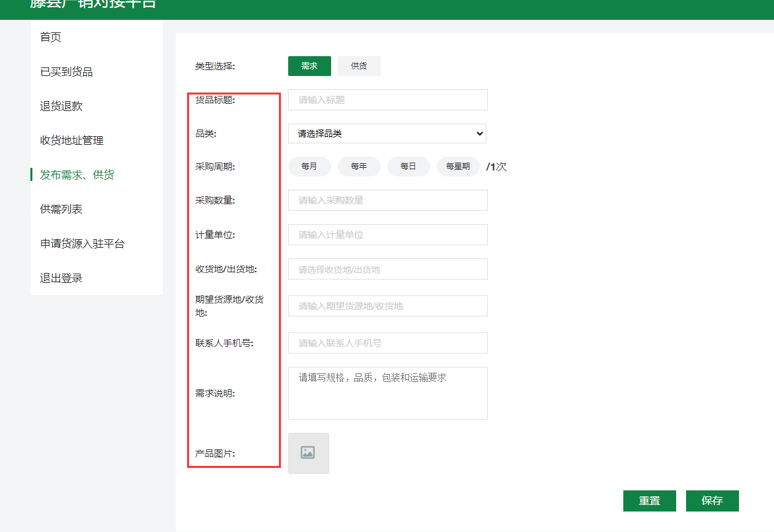Click the 货品标题 input field
Screen dimensions: 774x532
[x=387, y=100]
